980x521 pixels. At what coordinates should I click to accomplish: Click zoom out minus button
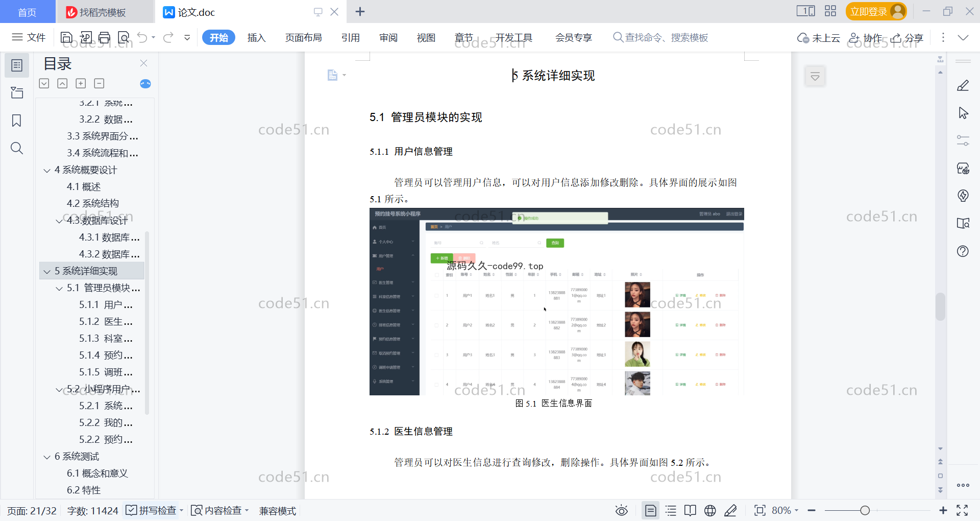[812, 510]
